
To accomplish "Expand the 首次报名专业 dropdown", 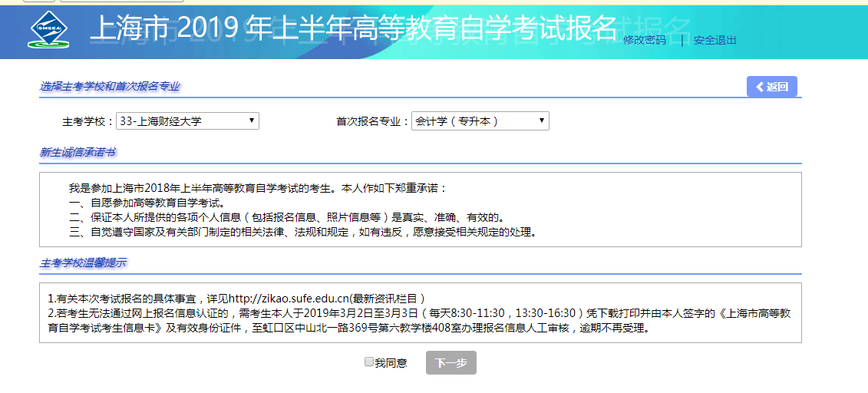I will (x=480, y=121).
